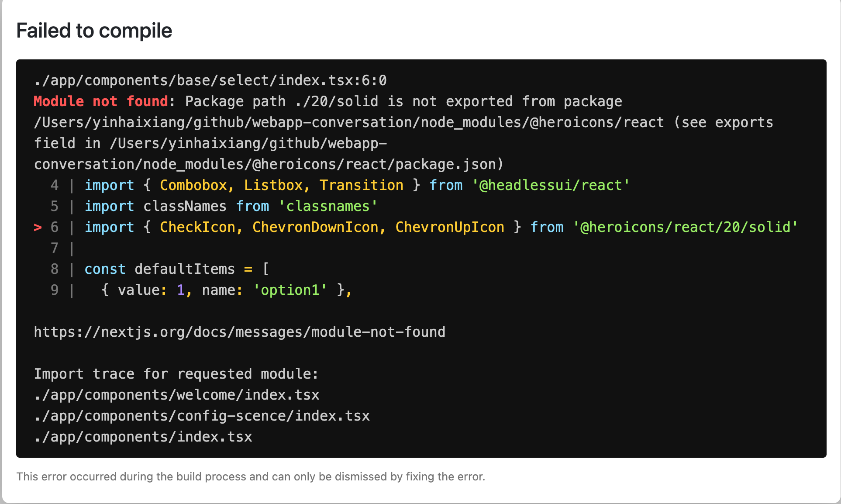
Task: Click the 'Failed to compile' heading
Action: click(94, 31)
